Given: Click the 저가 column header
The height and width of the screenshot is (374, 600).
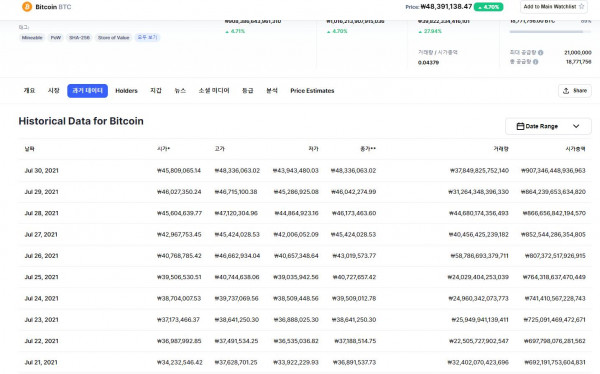Looking at the screenshot, I should click(x=313, y=149).
